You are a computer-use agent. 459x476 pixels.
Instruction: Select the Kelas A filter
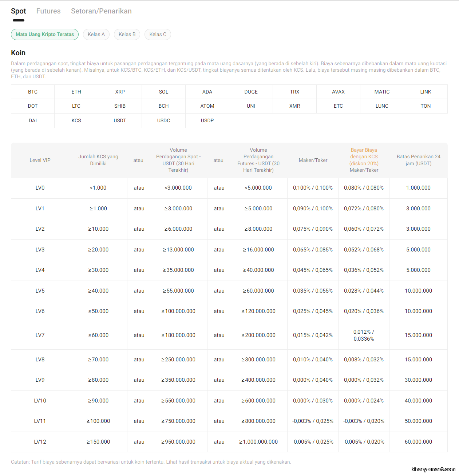(96, 34)
